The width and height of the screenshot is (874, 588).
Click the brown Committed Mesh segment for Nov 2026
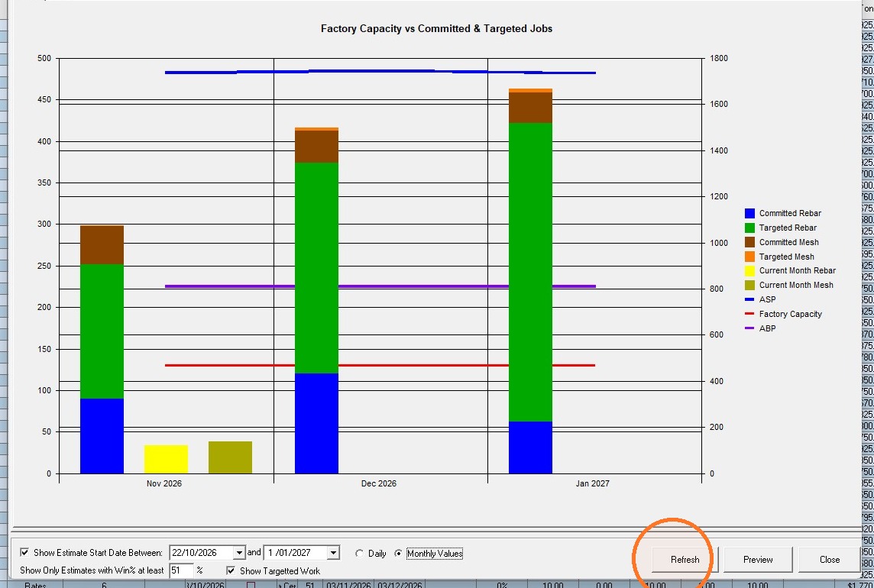[x=102, y=244]
